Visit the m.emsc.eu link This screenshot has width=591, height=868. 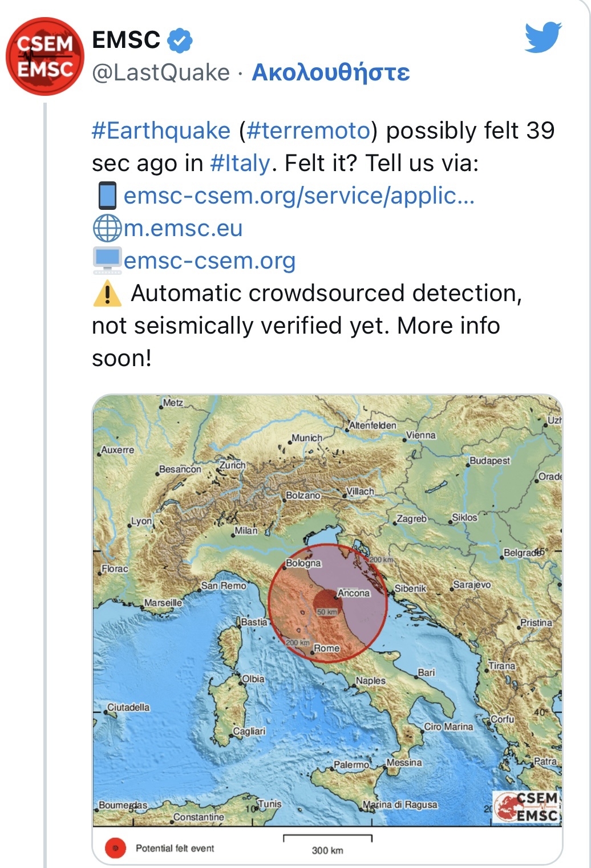click(x=183, y=228)
